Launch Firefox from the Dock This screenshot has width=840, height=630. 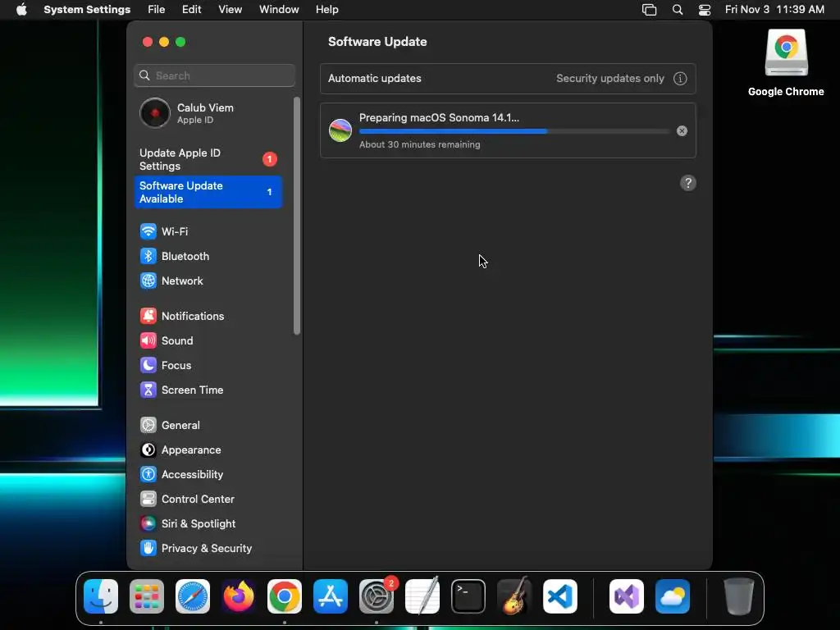(239, 596)
